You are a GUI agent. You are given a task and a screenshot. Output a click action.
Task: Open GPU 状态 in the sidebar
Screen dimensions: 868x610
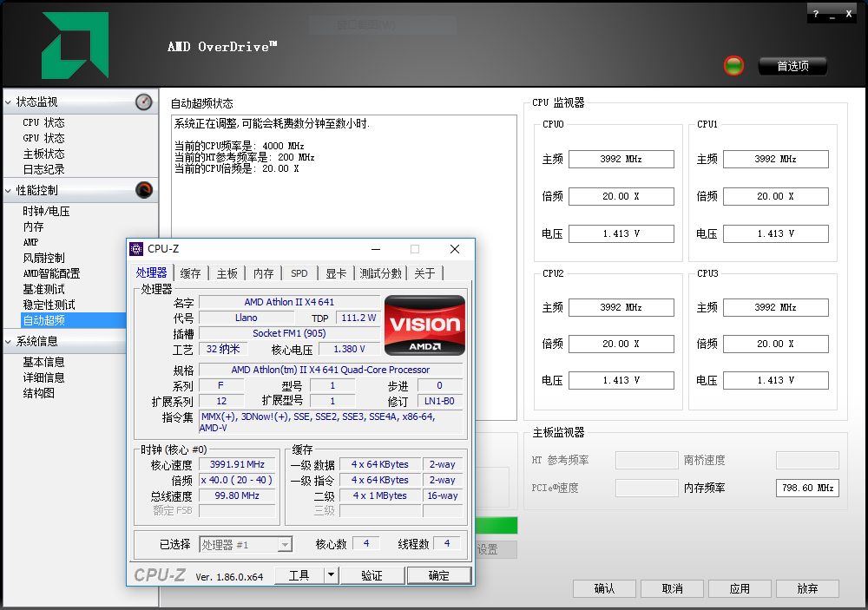point(43,138)
